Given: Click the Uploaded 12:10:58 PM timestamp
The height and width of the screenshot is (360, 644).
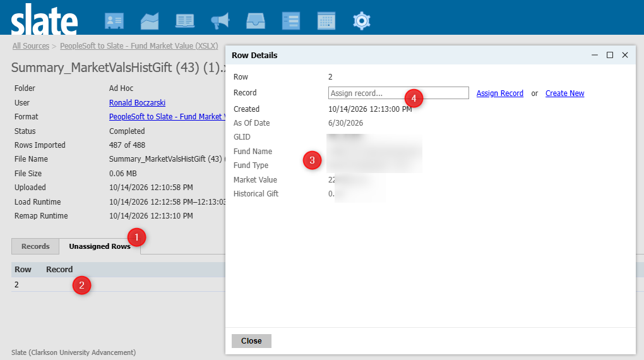Looking at the screenshot, I should (x=151, y=188).
